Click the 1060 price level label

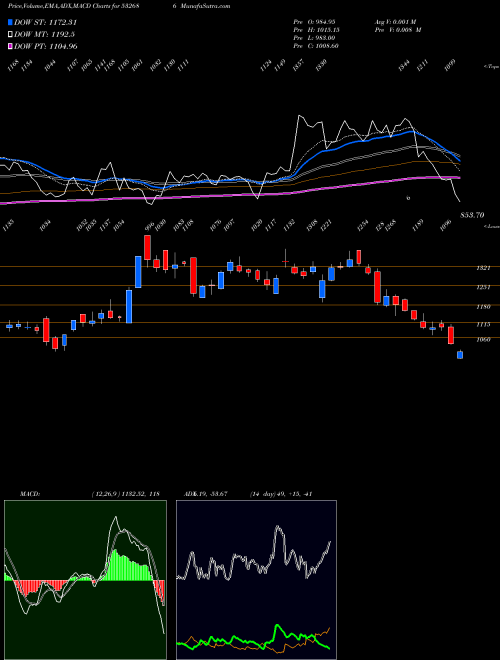484,339
